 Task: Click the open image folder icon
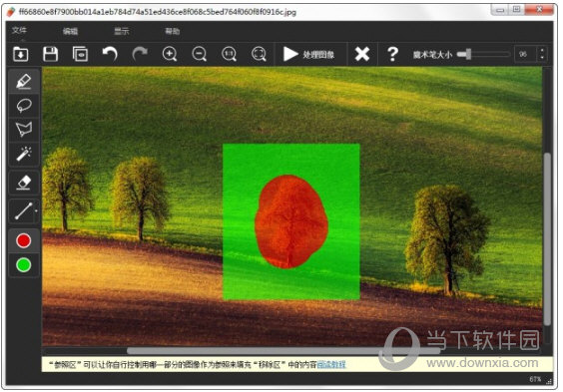[21, 55]
